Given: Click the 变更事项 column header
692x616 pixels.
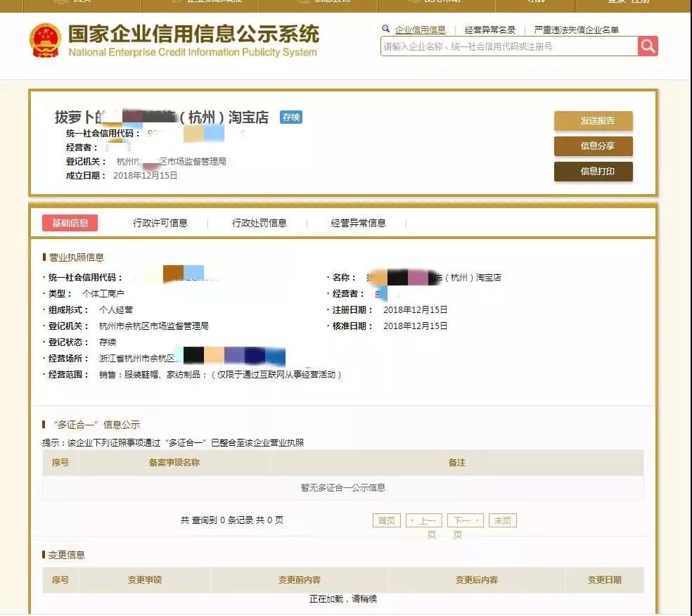Looking at the screenshot, I should [x=145, y=580].
